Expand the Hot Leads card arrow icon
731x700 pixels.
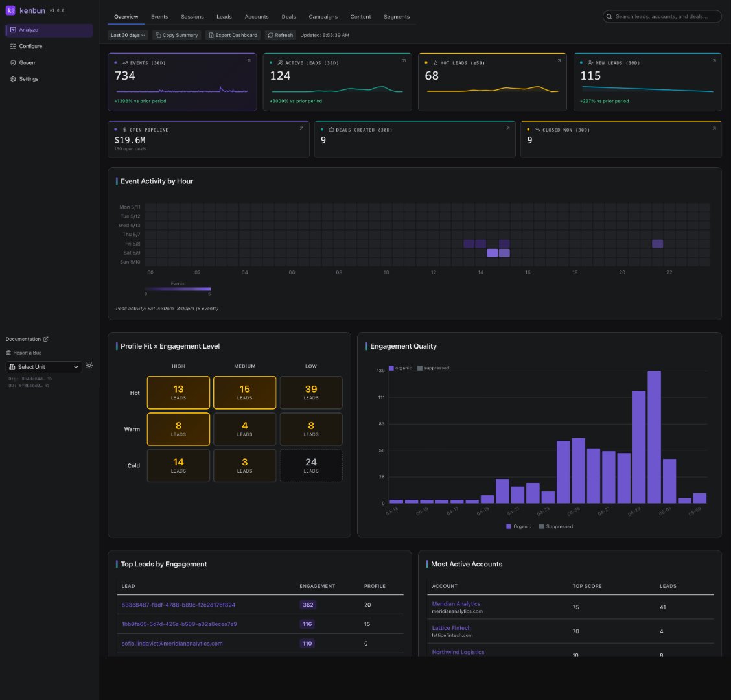(559, 61)
